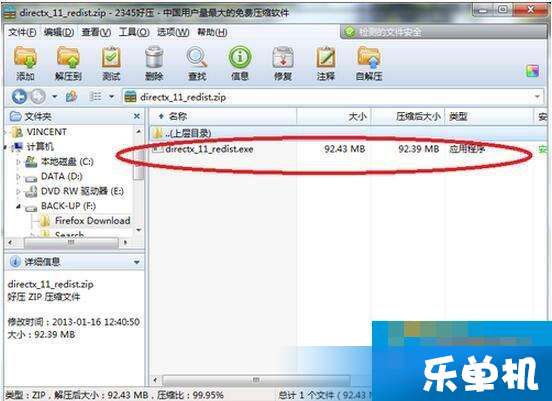The height and width of the screenshot is (401, 552).
Task: Expand the address bar path dropdown
Action: [537, 96]
